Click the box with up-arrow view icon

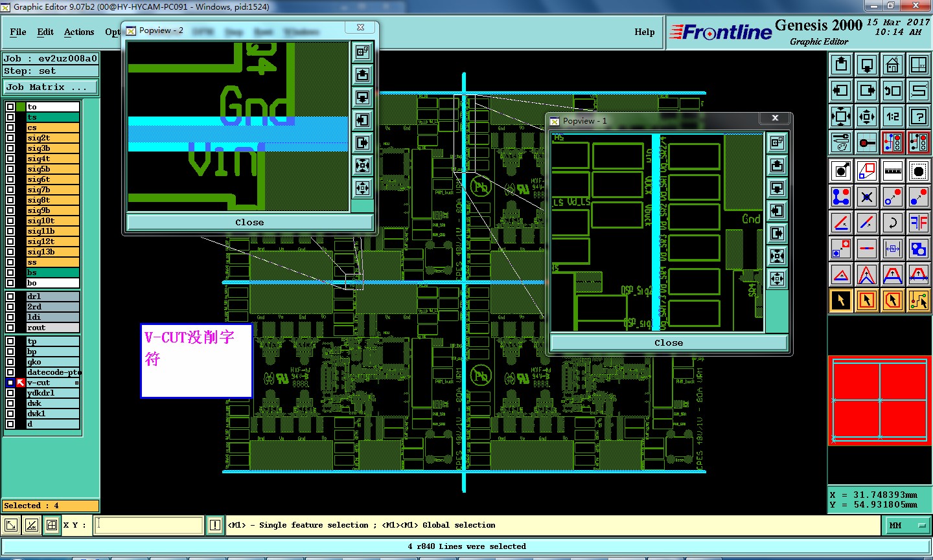840,65
